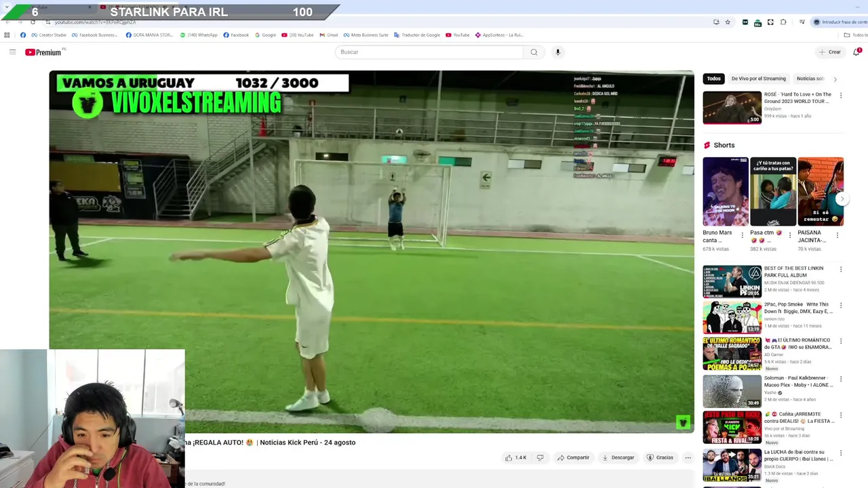Open Gmail bookmark
The width and height of the screenshot is (868, 488).
(328, 35)
